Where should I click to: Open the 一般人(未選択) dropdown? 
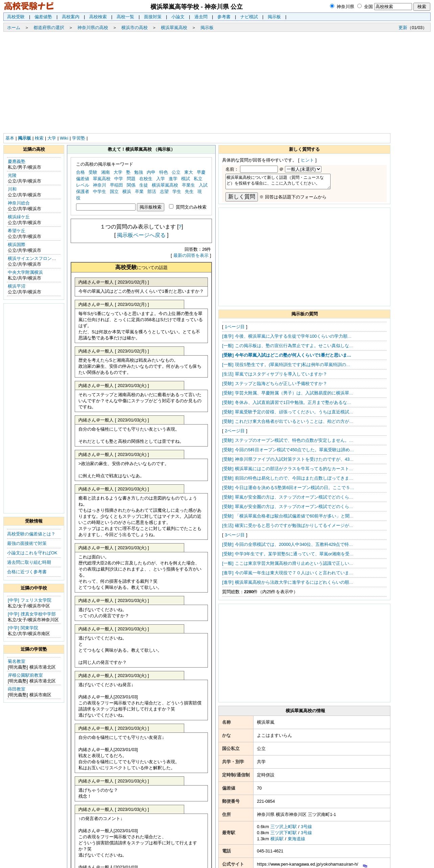tap(303, 169)
